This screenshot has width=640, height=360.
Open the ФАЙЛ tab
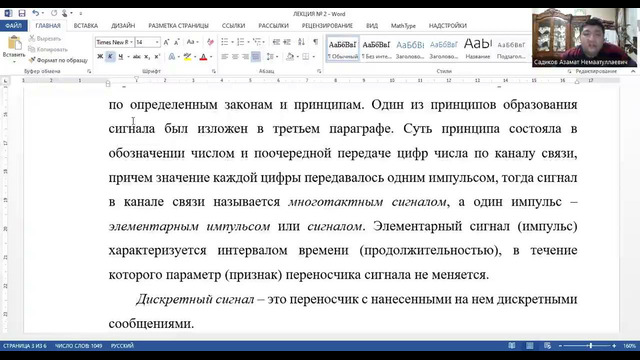(x=13, y=26)
